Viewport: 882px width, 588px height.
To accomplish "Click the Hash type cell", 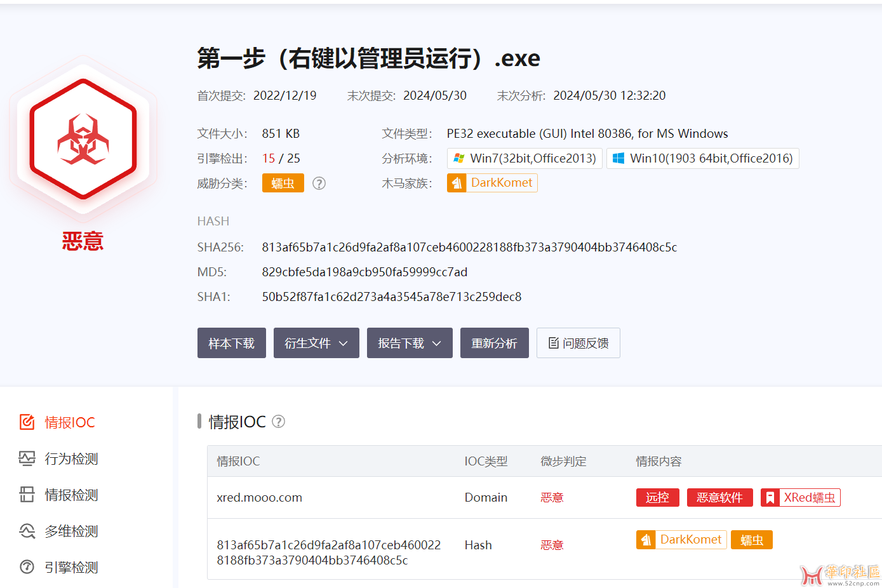I will tap(478, 545).
